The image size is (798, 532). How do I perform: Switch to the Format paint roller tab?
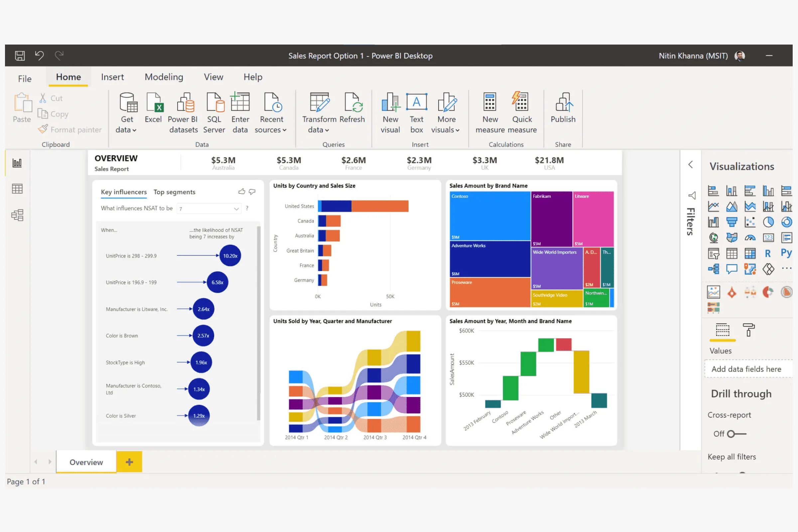pyautogui.click(x=748, y=330)
